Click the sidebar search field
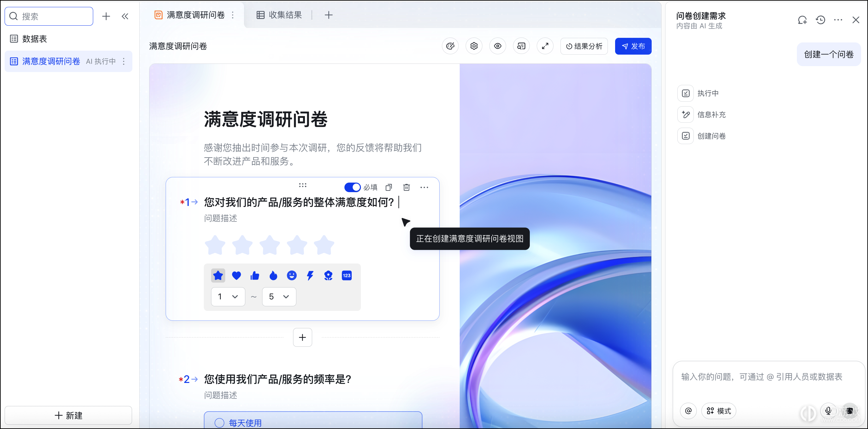868x429 pixels. (49, 16)
